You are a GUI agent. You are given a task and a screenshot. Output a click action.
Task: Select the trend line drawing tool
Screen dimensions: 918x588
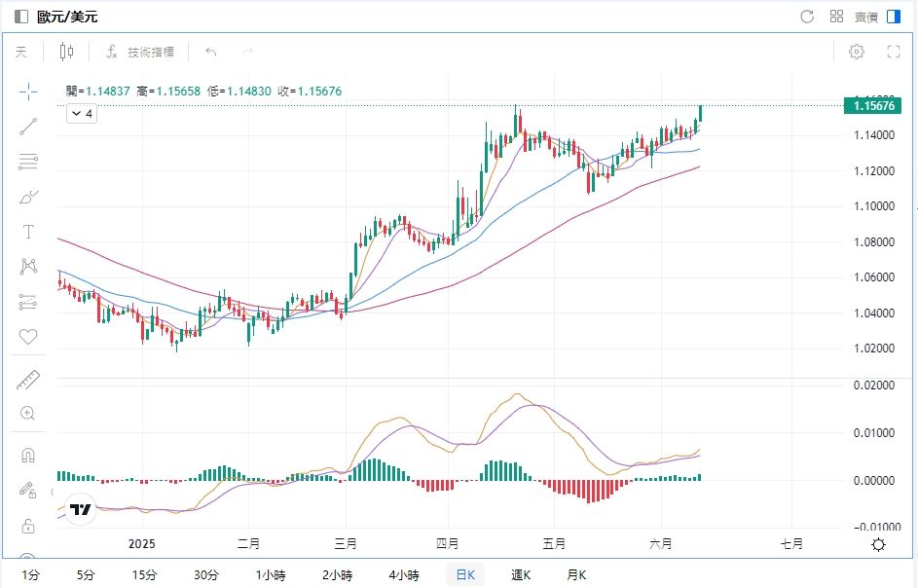[28, 126]
